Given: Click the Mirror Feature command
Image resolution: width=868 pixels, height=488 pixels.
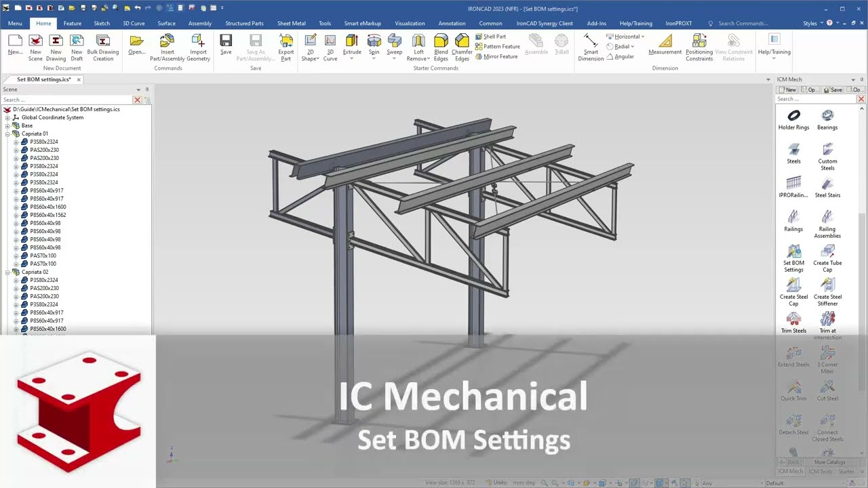Looking at the screenshot, I should tap(496, 56).
